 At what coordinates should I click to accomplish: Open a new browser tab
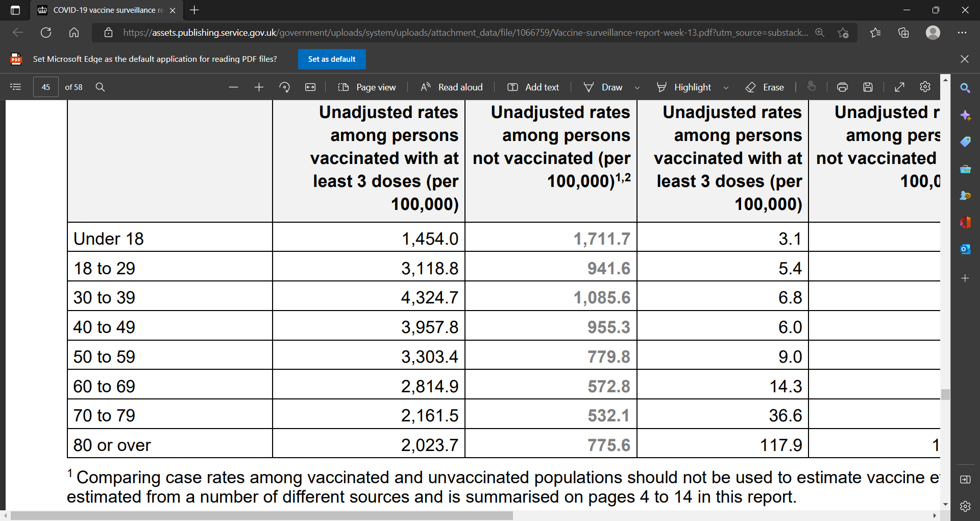(x=194, y=10)
